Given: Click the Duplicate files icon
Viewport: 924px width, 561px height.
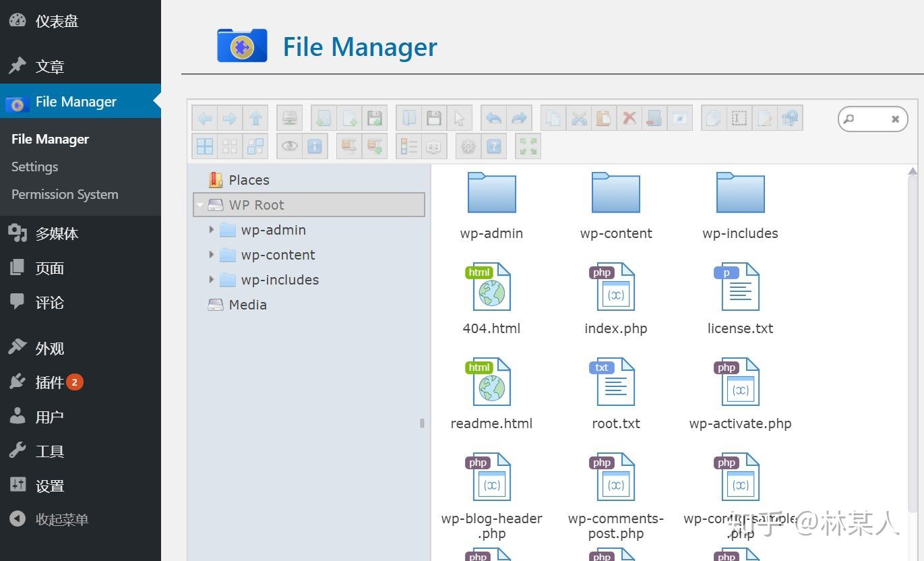Looking at the screenshot, I should pyautogui.click(x=714, y=119).
